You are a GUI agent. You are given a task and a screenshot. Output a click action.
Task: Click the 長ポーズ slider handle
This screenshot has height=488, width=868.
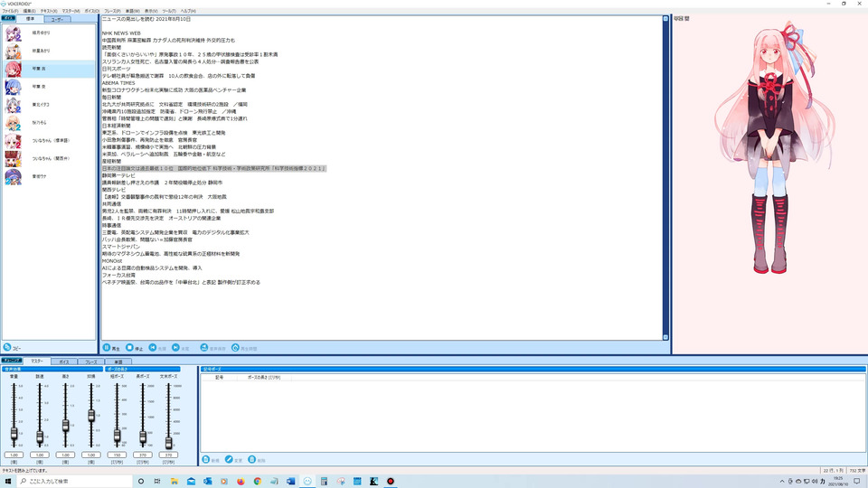point(143,437)
